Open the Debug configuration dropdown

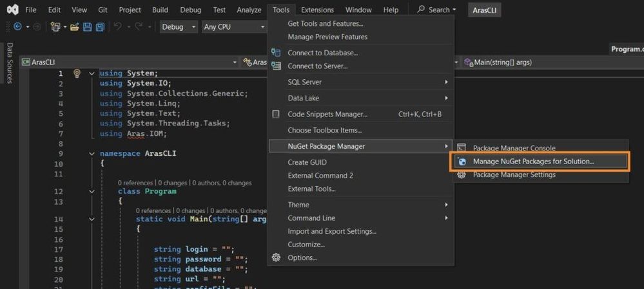pos(179,27)
